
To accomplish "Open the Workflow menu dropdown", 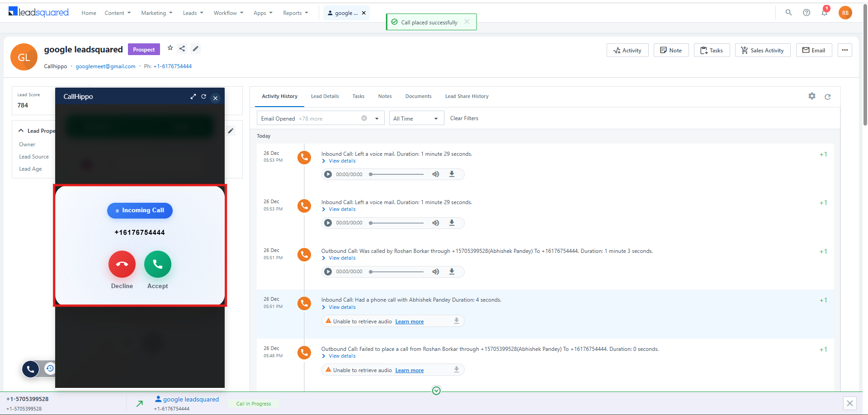I will 228,13.
